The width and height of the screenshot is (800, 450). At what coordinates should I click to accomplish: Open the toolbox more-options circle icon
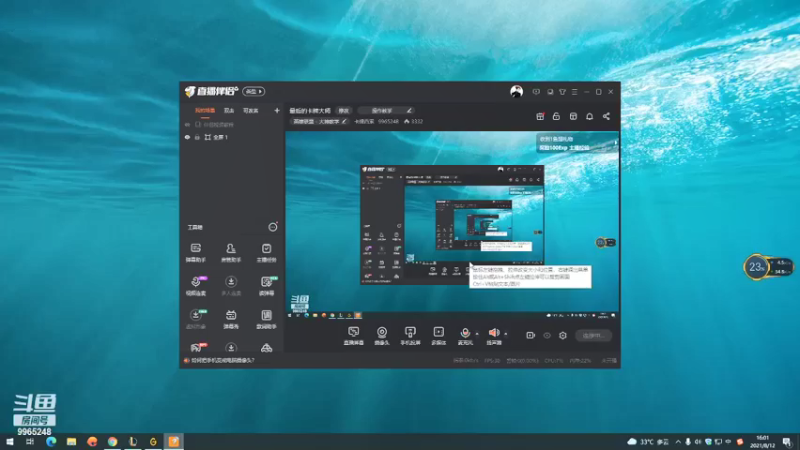(273, 227)
